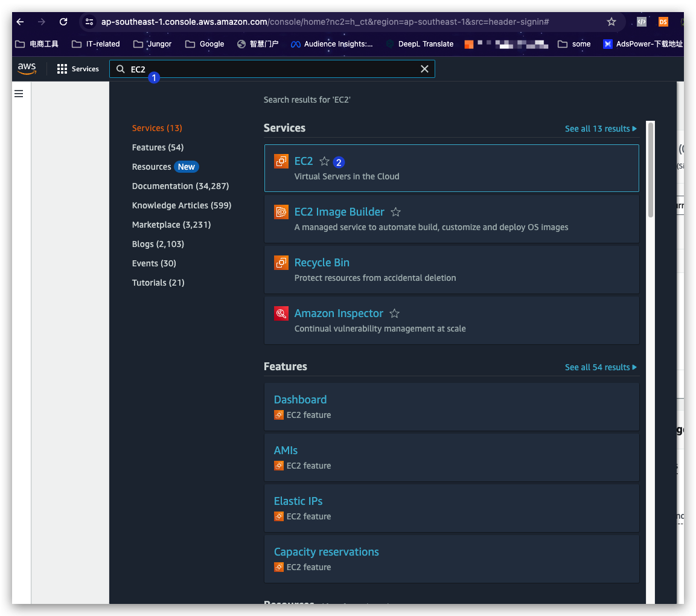Toggle the hamburger side navigation menu

coord(19,94)
